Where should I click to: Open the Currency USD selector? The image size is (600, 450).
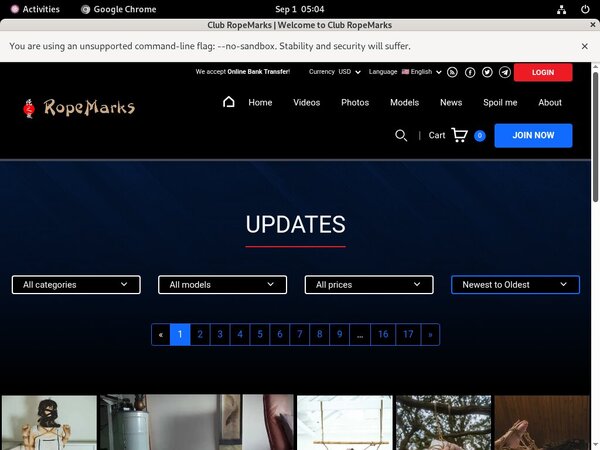click(x=335, y=72)
